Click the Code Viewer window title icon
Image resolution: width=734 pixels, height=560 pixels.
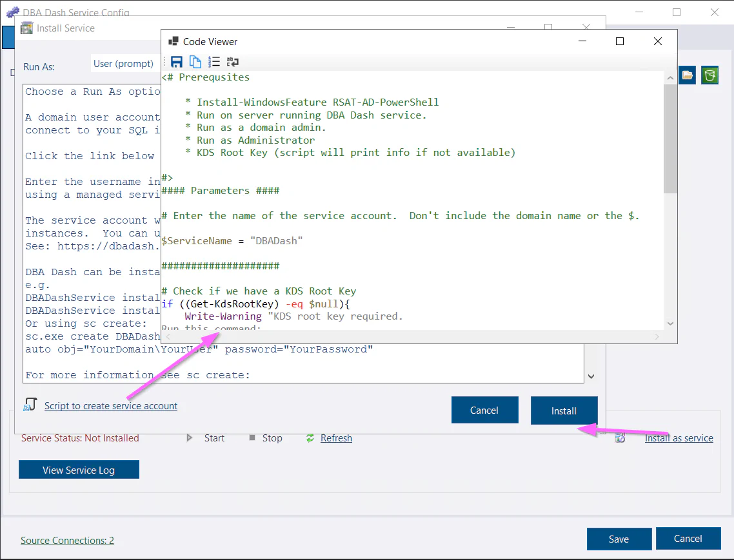(174, 41)
